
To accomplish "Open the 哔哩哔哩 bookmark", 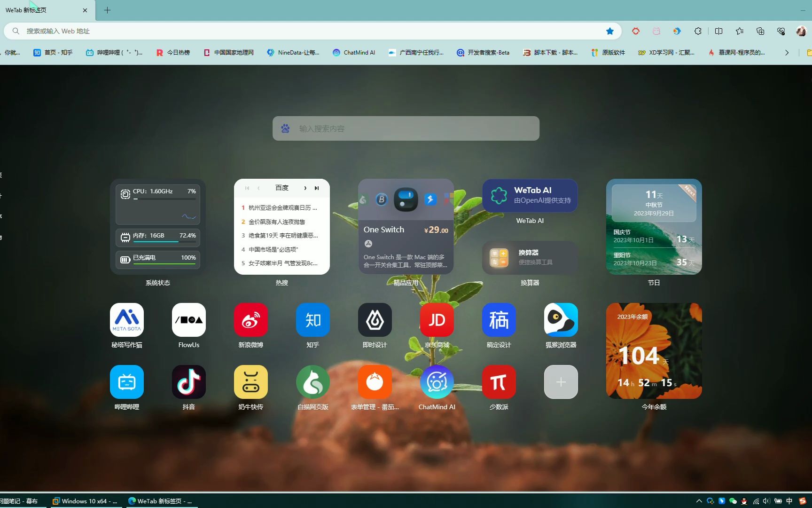I will point(114,53).
